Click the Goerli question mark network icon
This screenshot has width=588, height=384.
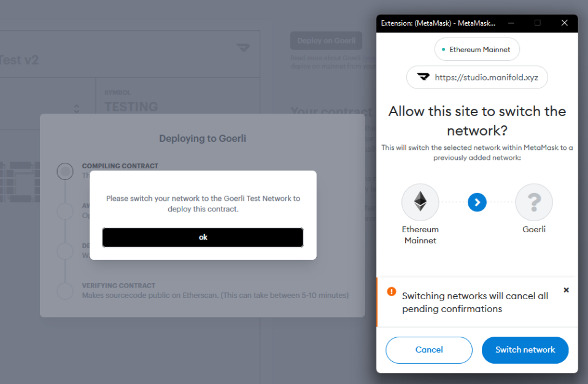[x=533, y=202]
